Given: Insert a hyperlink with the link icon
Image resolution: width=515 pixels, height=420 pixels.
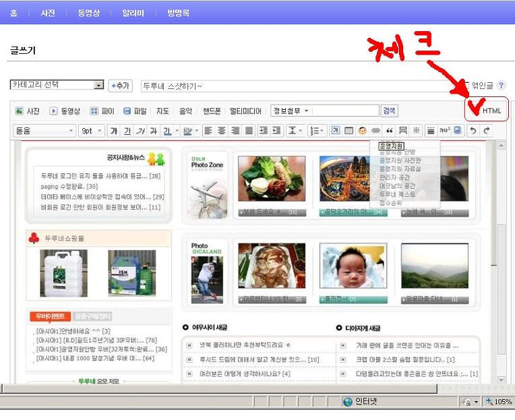Looking at the screenshot, I should click(375, 131).
